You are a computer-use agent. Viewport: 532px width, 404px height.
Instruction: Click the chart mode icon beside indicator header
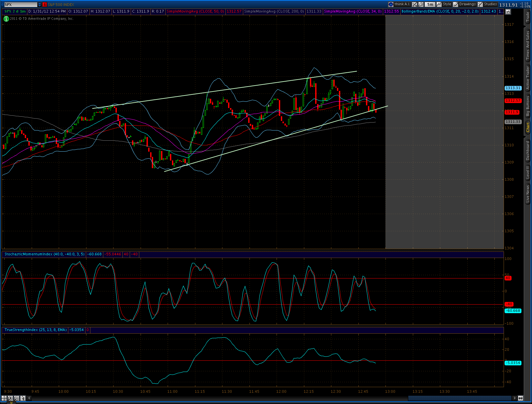(508, 12)
